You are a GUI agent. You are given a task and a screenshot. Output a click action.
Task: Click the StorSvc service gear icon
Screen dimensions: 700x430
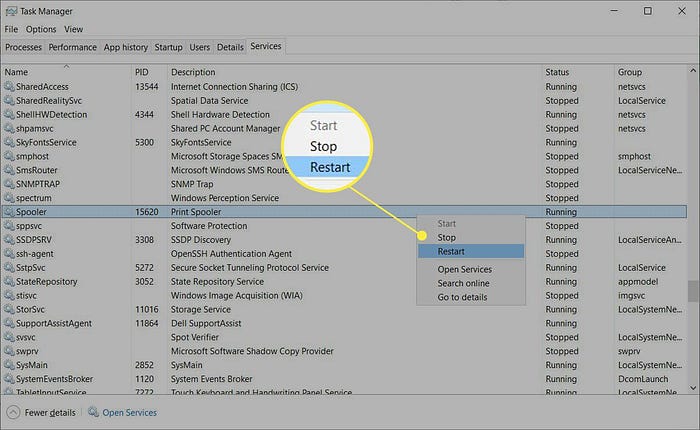point(9,309)
